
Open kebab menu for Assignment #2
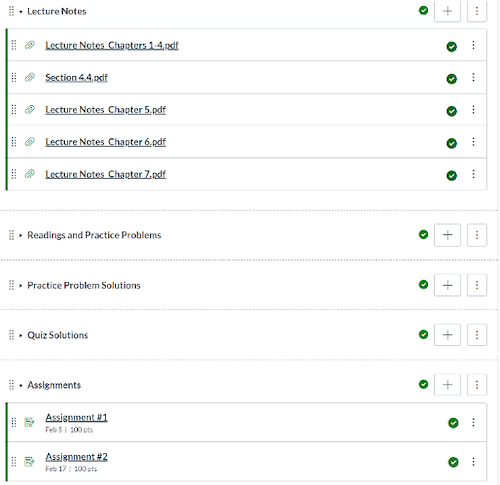(x=473, y=461)
